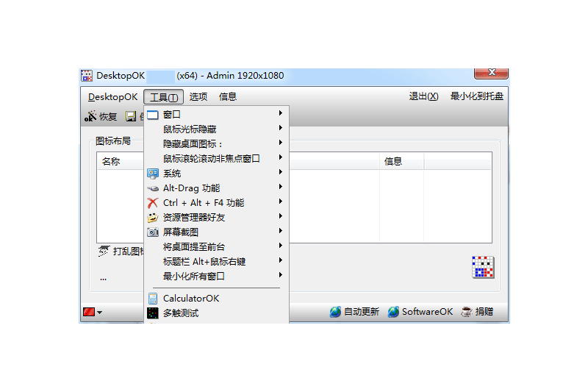Open 多触测试 from the menu
The height and width of the screenshot is (392, 588).
(x=216, y=313)
